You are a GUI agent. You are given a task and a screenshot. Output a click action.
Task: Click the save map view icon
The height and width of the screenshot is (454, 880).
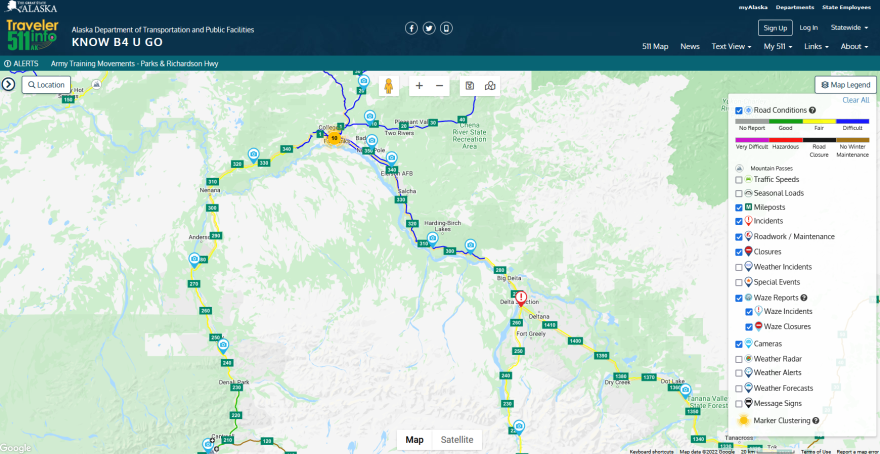tap(470, 86)
